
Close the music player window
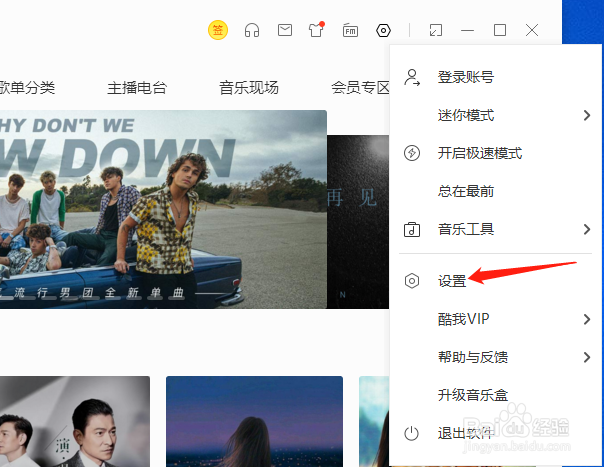click(x=532, y=30)
